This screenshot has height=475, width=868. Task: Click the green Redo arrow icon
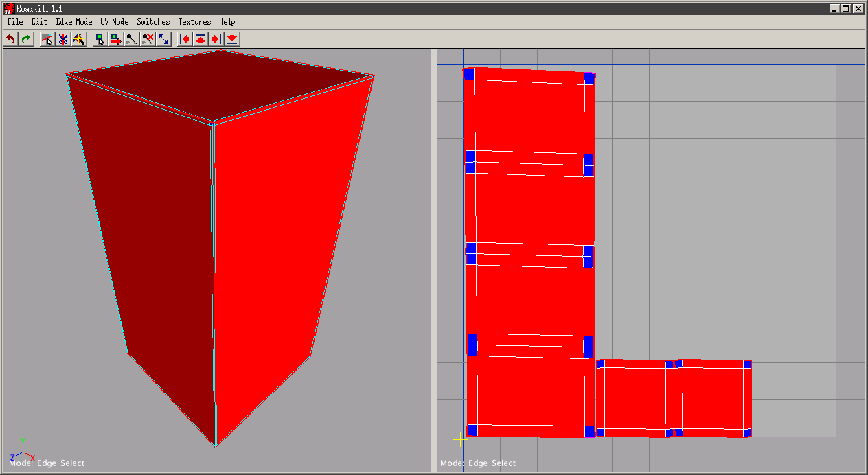pyautogui.click(x=26, y=39)
